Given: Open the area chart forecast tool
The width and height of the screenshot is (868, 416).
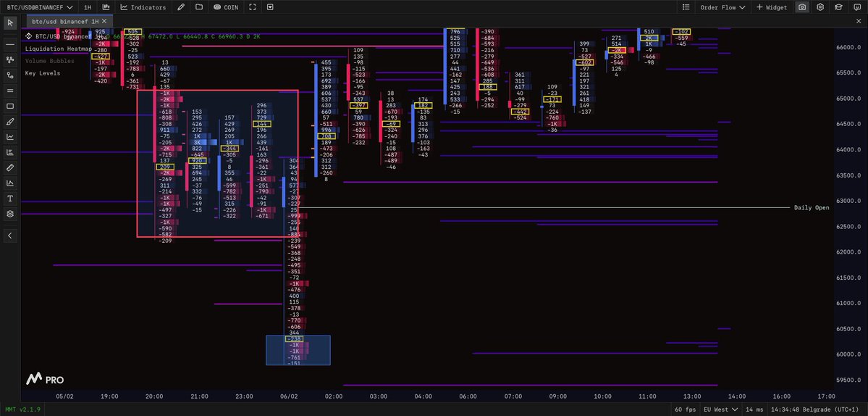Looking at the screenshot, I should tap(10, 183).
